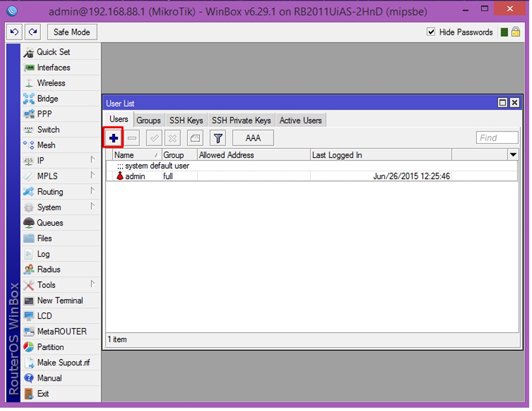Select the admin user row

pyautogui.click(x=312, y=177)
